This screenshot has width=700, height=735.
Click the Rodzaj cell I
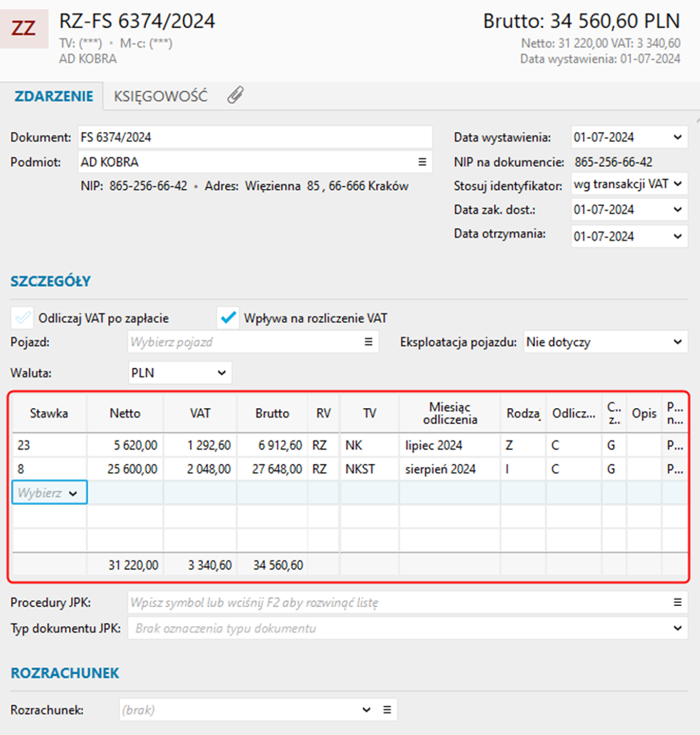523,469
